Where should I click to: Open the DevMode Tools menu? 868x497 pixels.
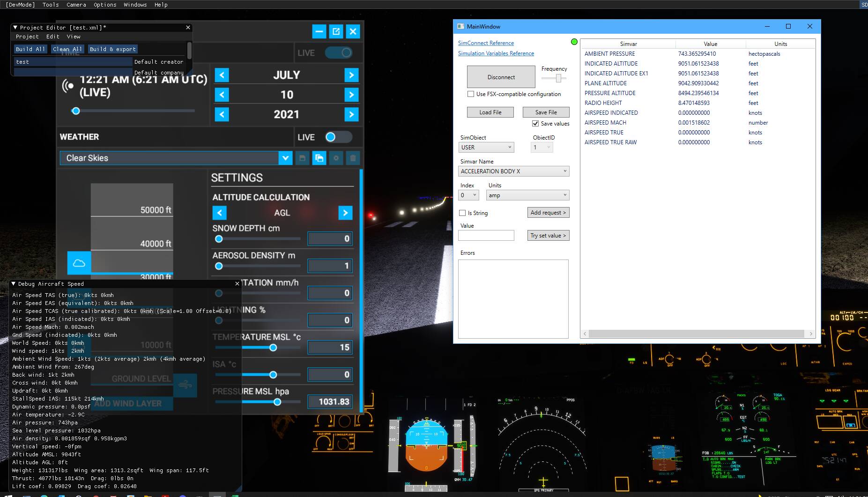pyautogui.click(x=51, y=5)
